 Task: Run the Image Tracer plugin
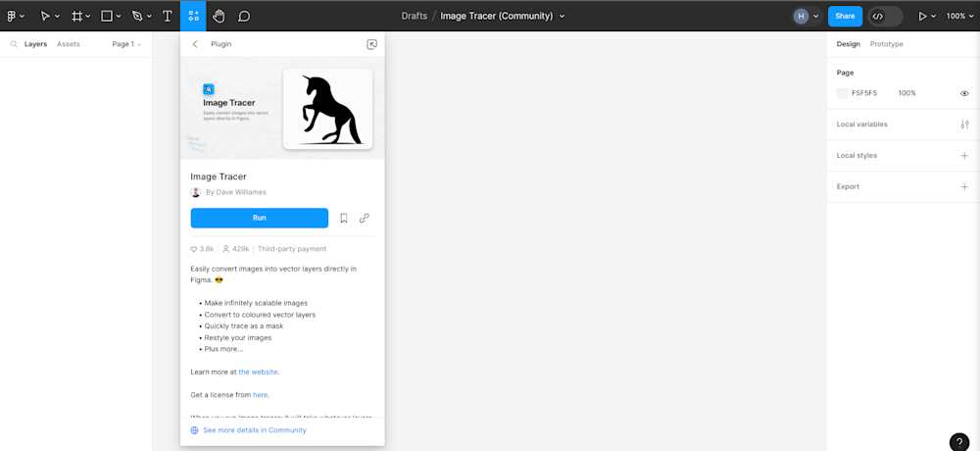coord(260,218)
